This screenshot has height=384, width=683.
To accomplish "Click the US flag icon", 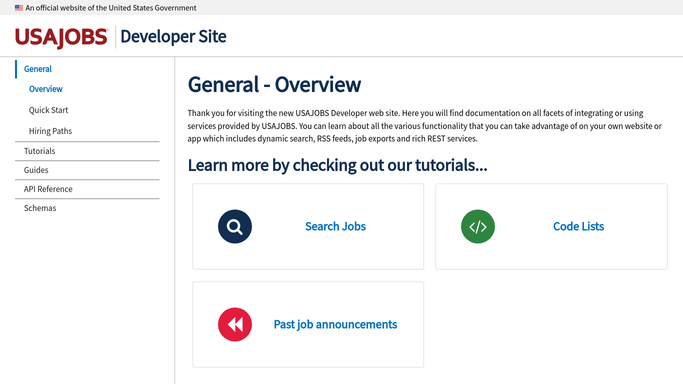I will click(x=19, y=8).
